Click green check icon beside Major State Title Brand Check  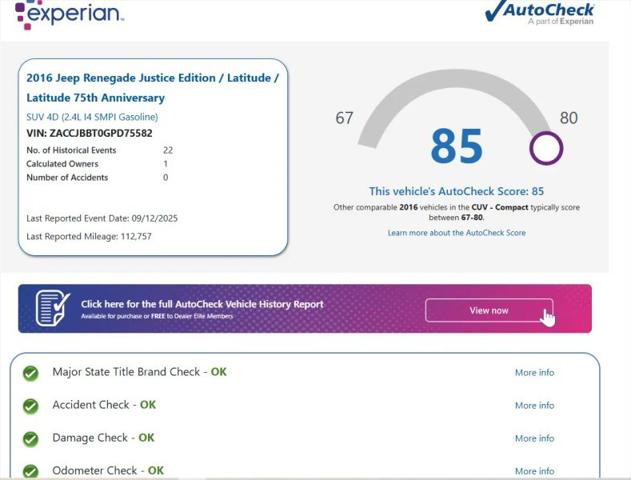coord(31,373)
